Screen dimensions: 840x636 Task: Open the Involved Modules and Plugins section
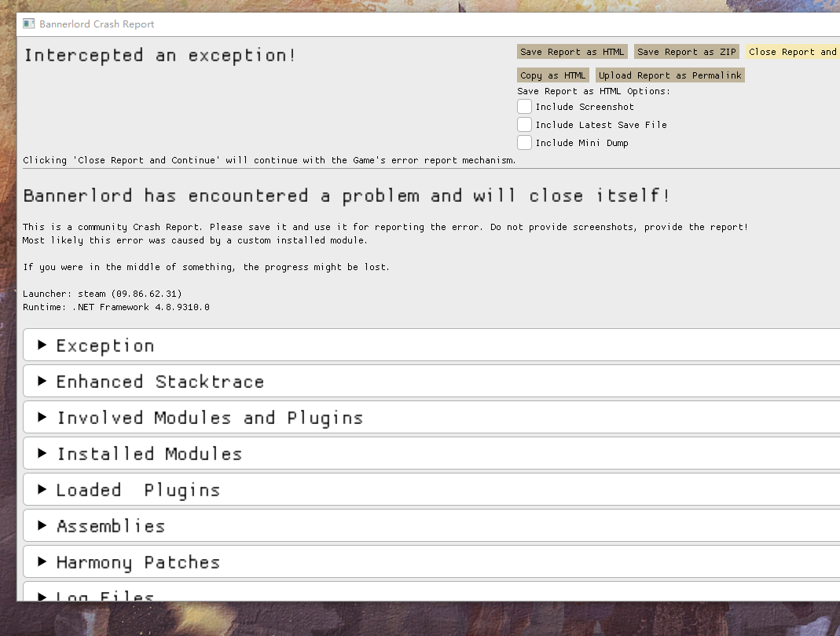click(431, 418)
